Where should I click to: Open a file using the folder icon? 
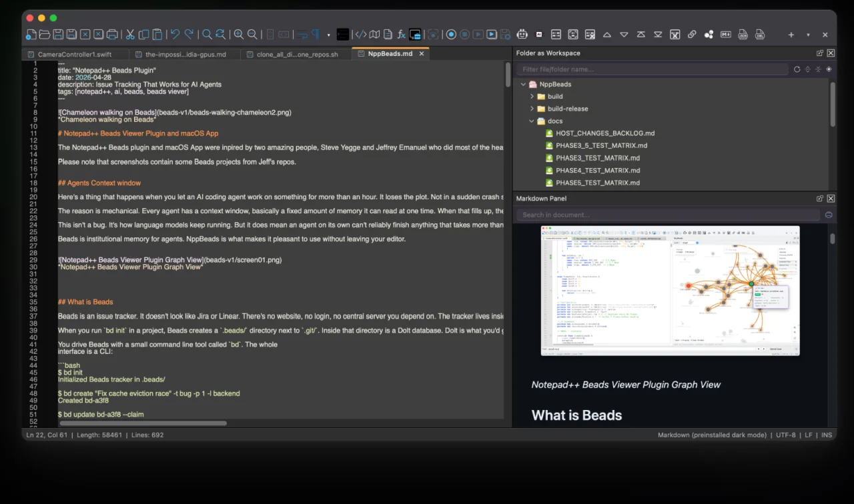click(44, 35)
